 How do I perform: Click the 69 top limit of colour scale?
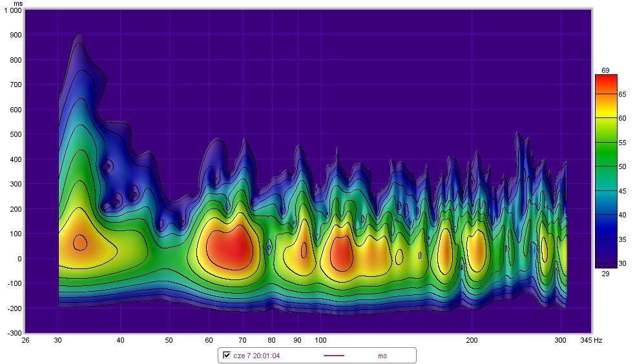(605, 71)
